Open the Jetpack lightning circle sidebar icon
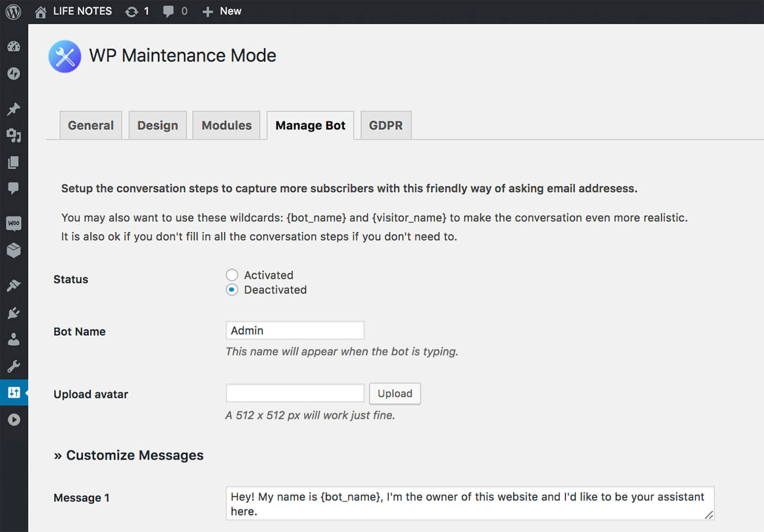Image resolution: width=764 pixels, height=532 pixels. pyautogui.click(x=14, y=74)
